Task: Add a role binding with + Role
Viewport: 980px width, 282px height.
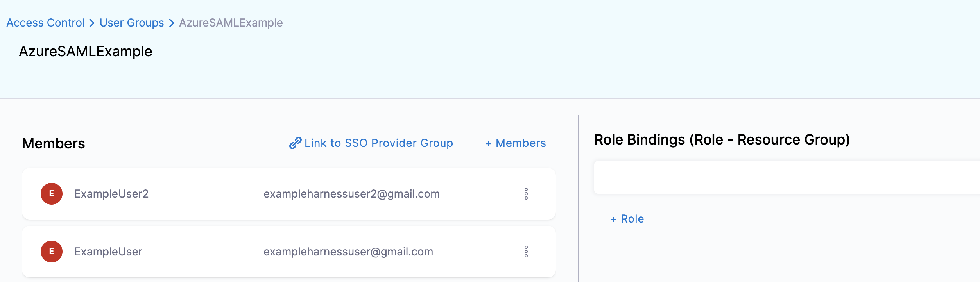Action: 627,219
